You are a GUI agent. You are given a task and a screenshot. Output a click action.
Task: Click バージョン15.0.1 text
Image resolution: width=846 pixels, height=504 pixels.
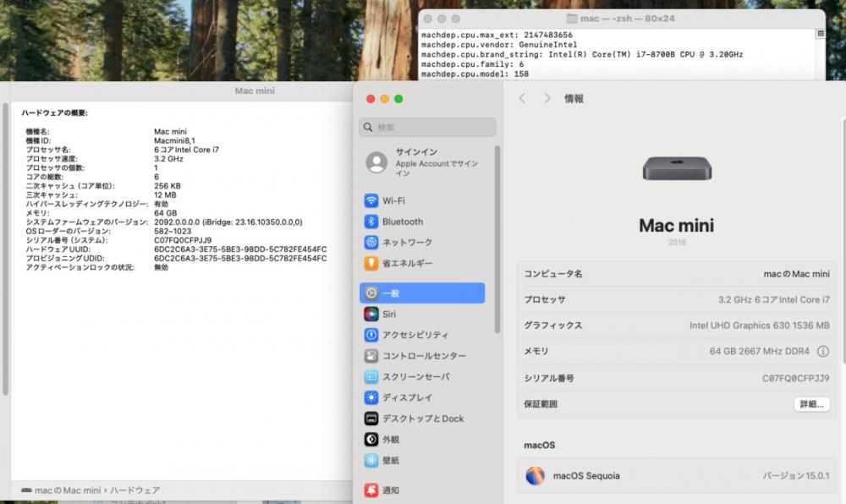click(796, 476)
